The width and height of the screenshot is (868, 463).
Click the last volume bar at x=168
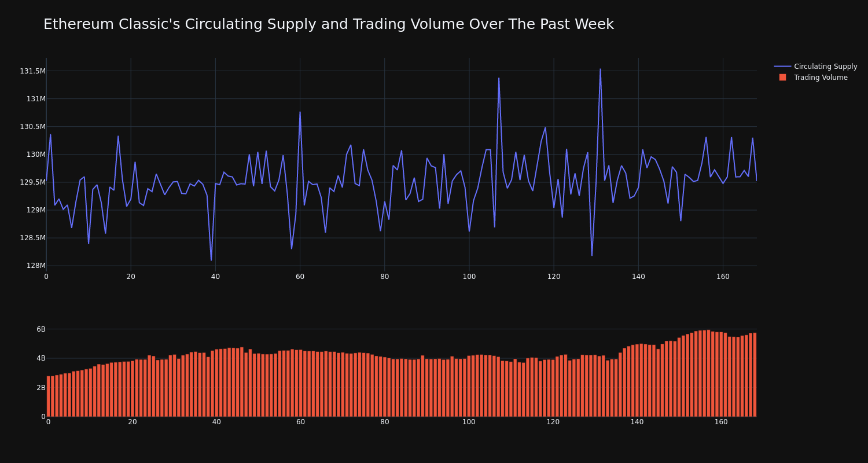point(755,374)
